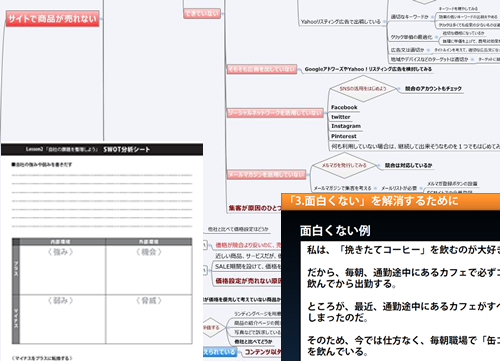Click the 'SWOT分析シート' title bar
500x361 pixels.
(102, 149)
